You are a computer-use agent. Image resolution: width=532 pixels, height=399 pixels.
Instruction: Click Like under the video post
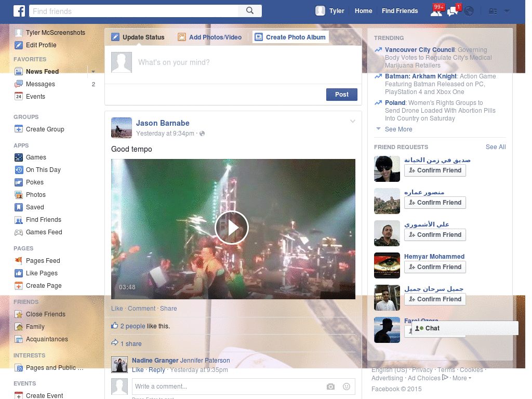[117, 309]
